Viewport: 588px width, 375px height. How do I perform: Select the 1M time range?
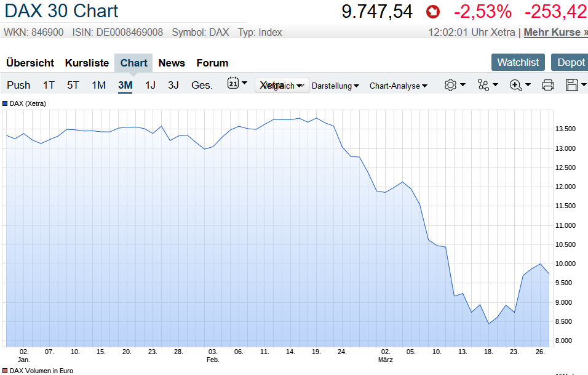98,85
